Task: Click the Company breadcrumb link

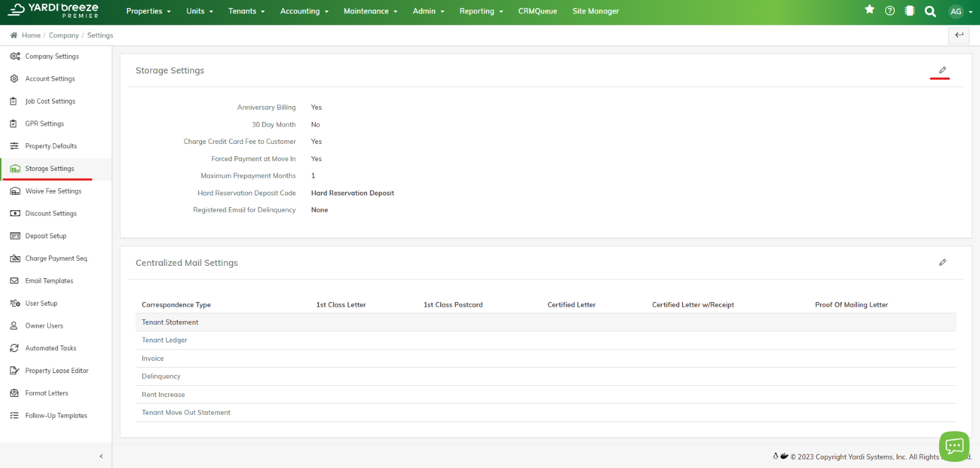Action: [64, 36]
